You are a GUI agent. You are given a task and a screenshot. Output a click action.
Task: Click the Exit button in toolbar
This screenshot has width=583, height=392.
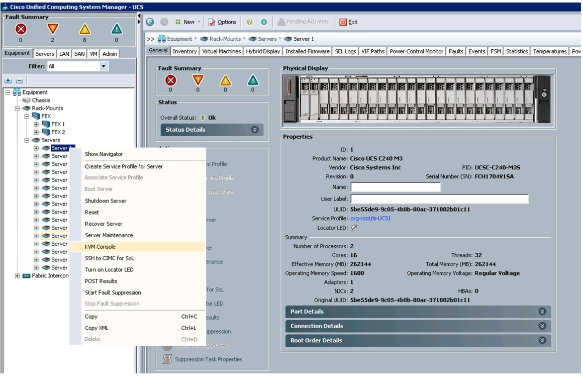click(x=349, y=22)
